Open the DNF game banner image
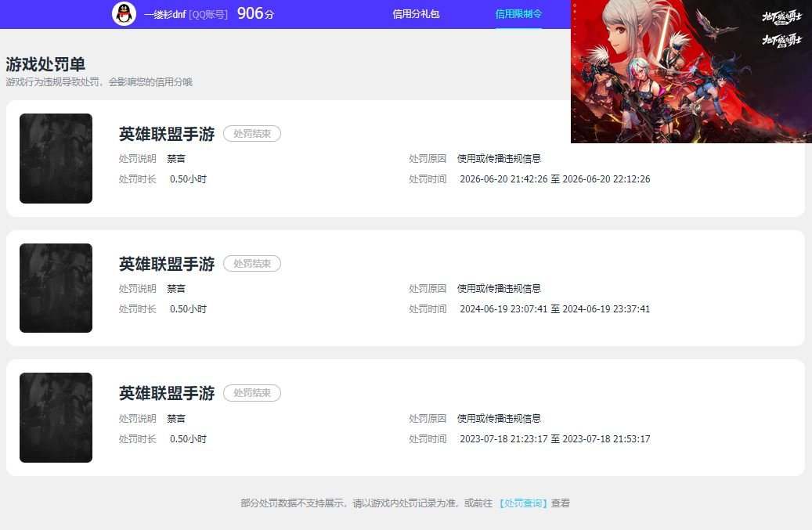The image size is (812, 530). point(691,71)
